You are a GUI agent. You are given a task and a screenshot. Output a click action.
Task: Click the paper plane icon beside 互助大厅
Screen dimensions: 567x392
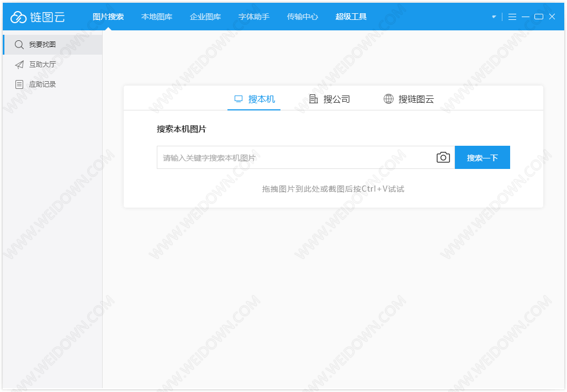tap(19, 65)
